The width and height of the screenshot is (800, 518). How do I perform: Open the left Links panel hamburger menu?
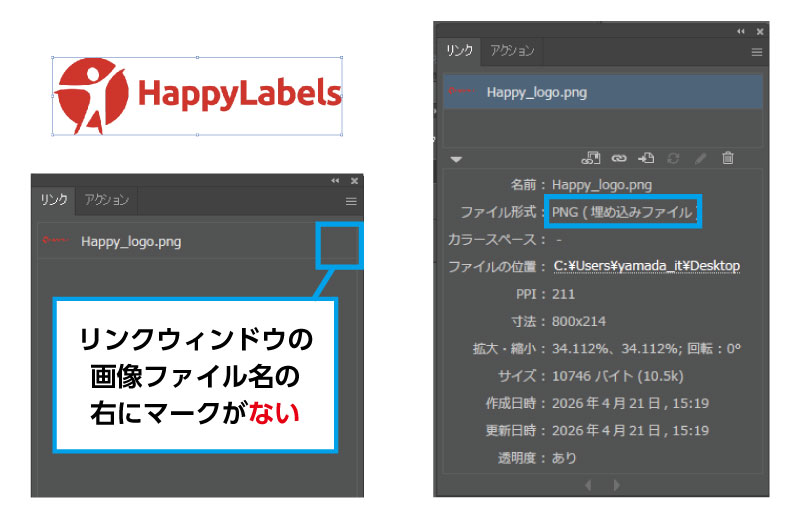[x=351, y=201]
